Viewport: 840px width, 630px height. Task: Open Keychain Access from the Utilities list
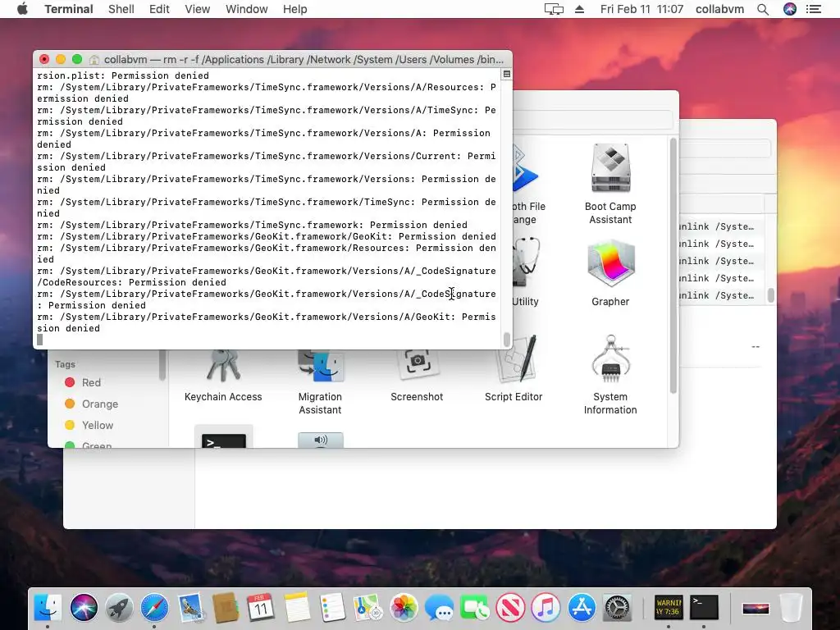coord(223,367)
